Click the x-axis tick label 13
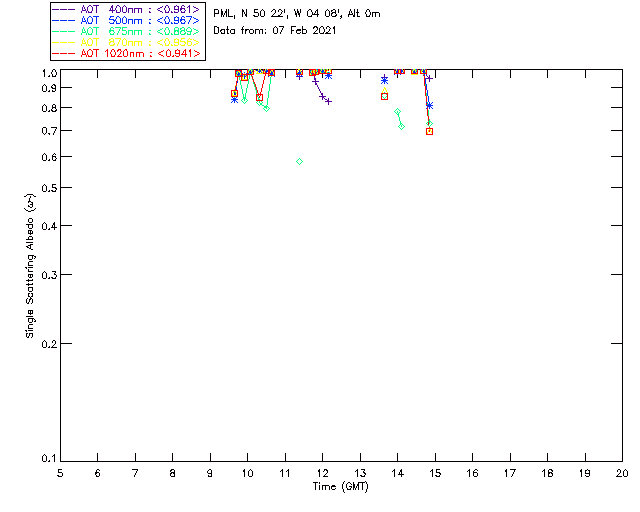This screenshot has height=512, width=640. [x=360, y=473]
